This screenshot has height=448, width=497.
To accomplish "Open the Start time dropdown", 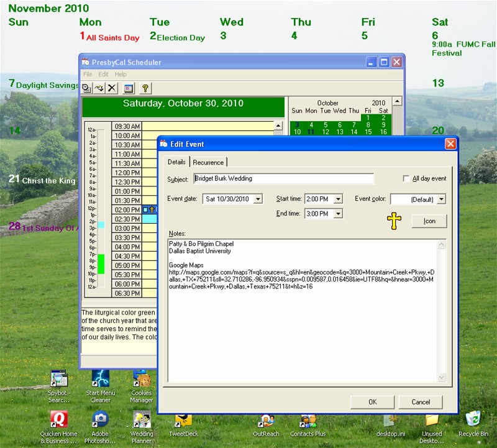I will coord(338,199).
